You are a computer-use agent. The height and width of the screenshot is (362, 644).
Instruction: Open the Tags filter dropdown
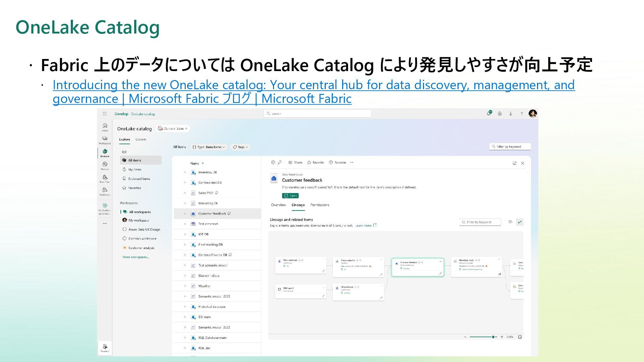[240, 147]
